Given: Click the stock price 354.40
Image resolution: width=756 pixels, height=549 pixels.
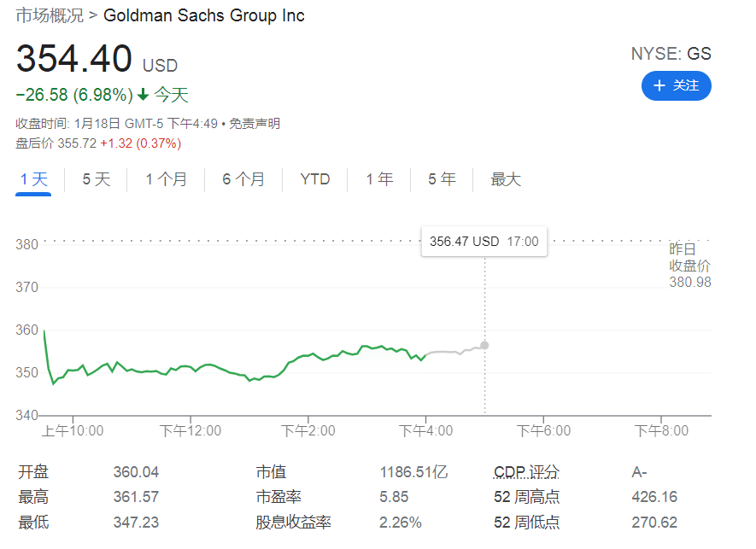Looking at the screenshot, I should click(73, 58).
